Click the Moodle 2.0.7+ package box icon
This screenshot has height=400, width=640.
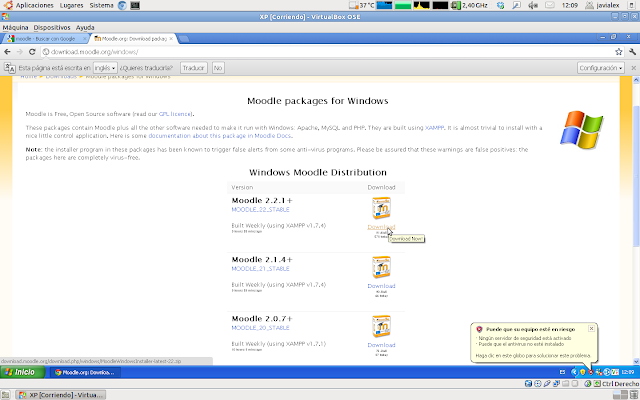click(x=381, y=326)
